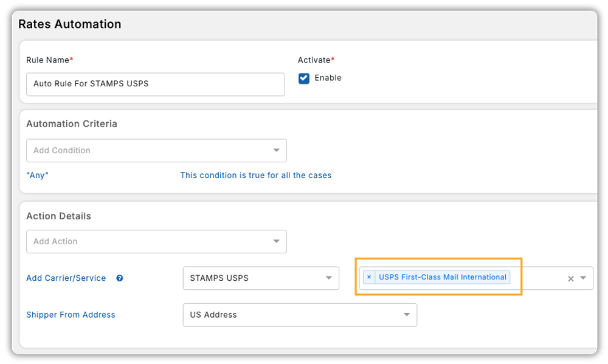Open the Add Action dropdown
Viewport: 608px width, 364px height.
156,241
